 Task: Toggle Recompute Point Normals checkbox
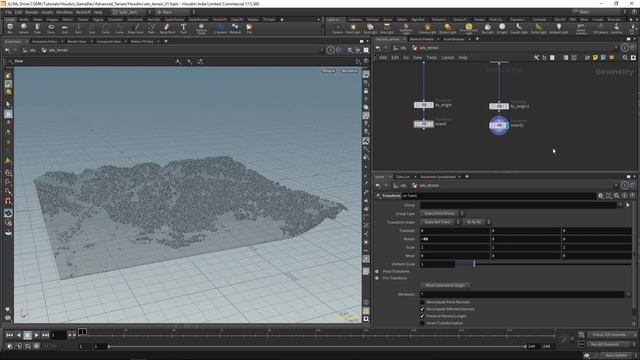422,302
